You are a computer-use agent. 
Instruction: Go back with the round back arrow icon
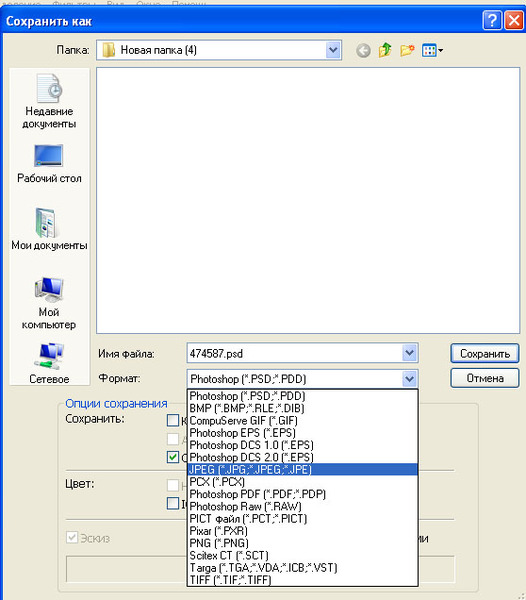point(363,51)
